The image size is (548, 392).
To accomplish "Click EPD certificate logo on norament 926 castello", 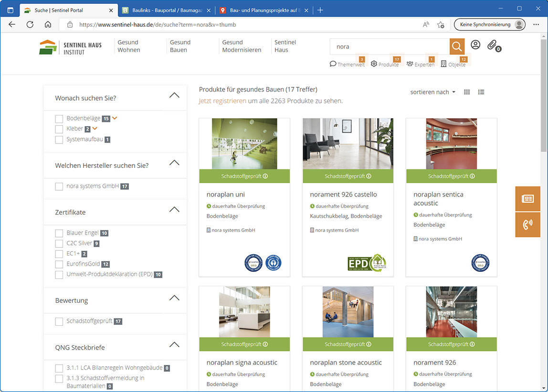I will pos(367,263).
